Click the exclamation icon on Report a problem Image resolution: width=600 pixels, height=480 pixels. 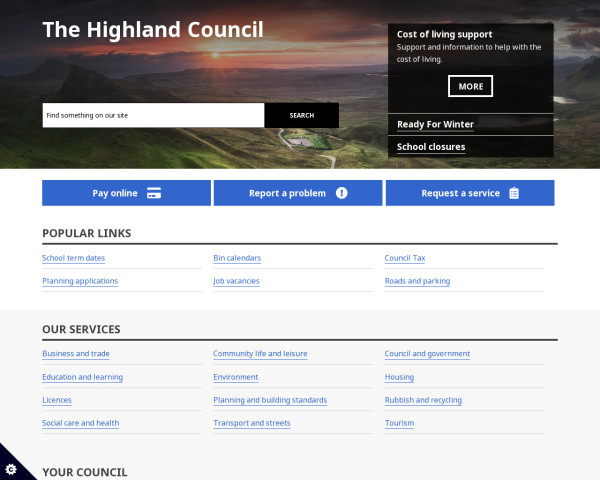click(341, 193)
